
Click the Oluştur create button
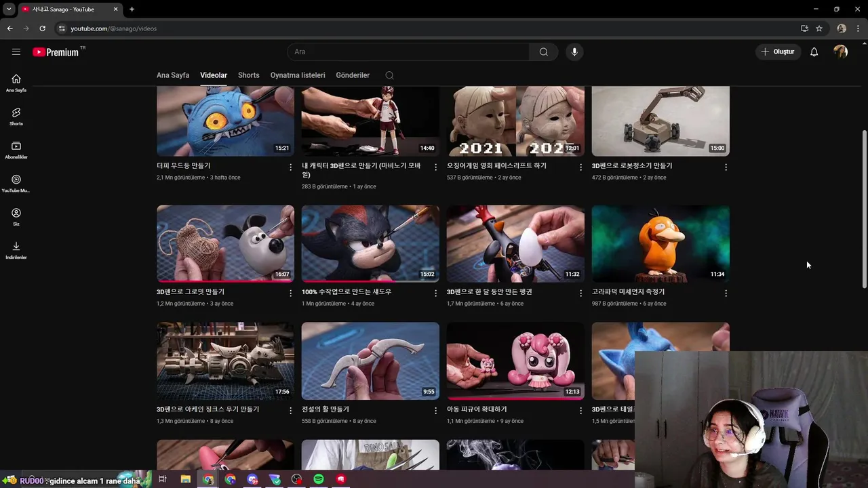click(778, 52)
